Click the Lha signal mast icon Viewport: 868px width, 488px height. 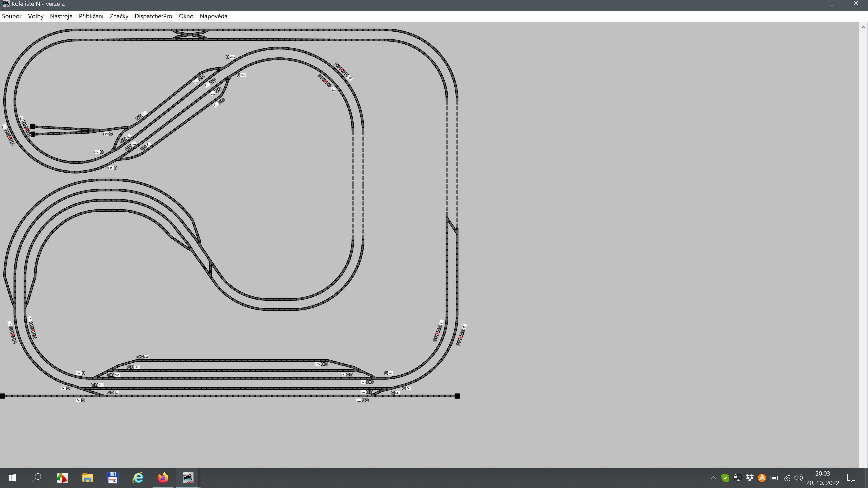coord(27,129)
